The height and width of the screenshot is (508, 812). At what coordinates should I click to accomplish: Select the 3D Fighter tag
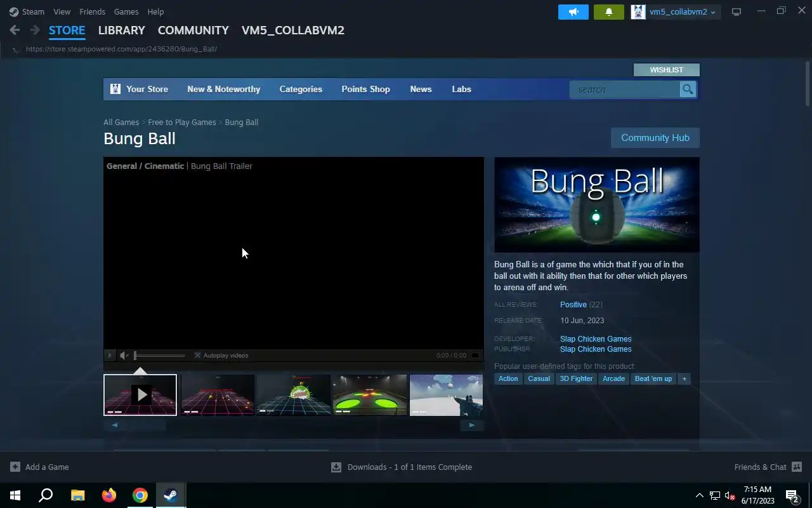(577, 378)
